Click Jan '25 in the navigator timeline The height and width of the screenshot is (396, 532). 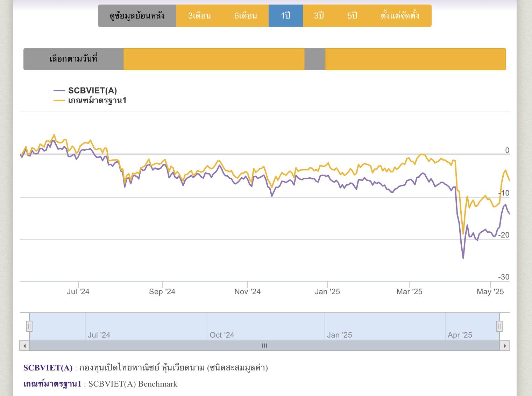click(339, 335)
